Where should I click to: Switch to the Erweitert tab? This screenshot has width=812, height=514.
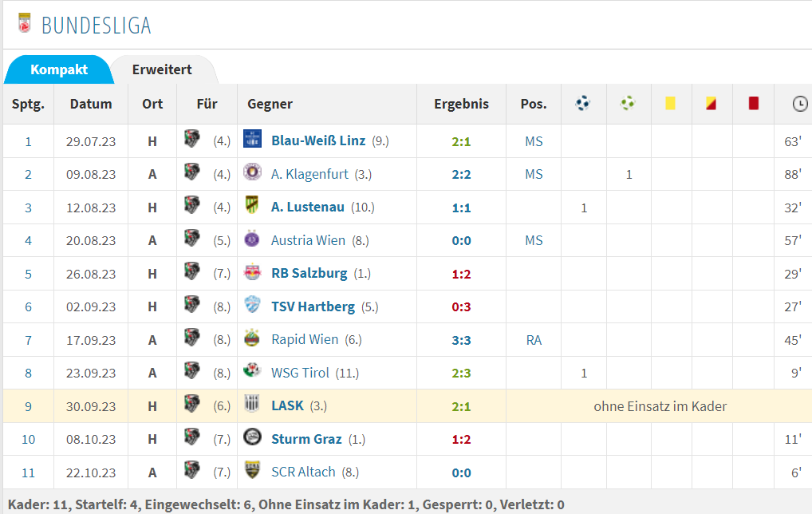[x=162, y=69]
